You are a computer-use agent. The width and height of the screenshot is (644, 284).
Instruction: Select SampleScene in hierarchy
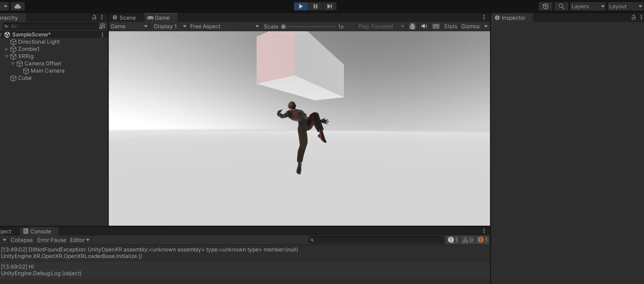31,35
